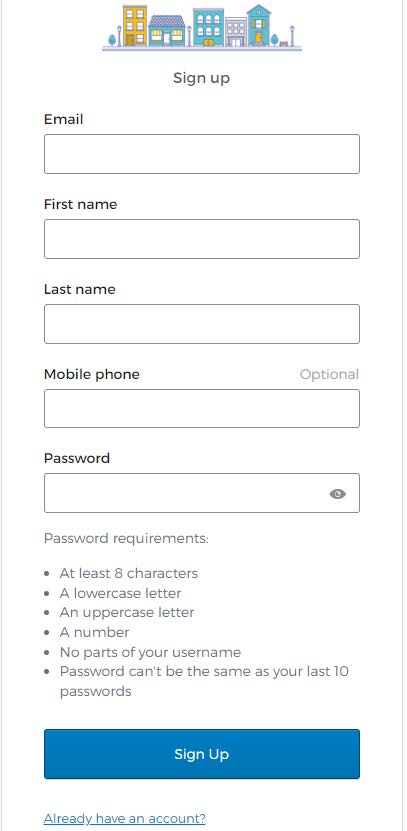Click inside the Password field
The height and width of the screenshot is (831, 407).
click(202, 493)
